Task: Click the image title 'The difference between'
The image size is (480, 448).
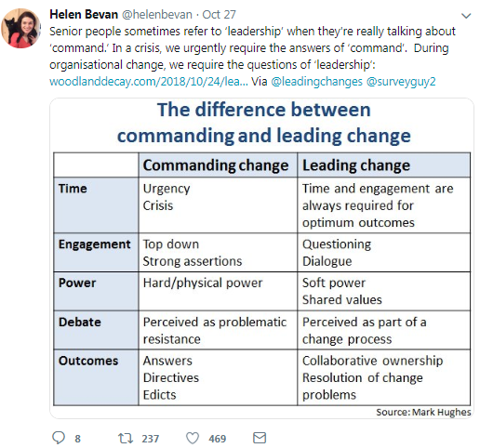Action: click(x=264, y=110)
